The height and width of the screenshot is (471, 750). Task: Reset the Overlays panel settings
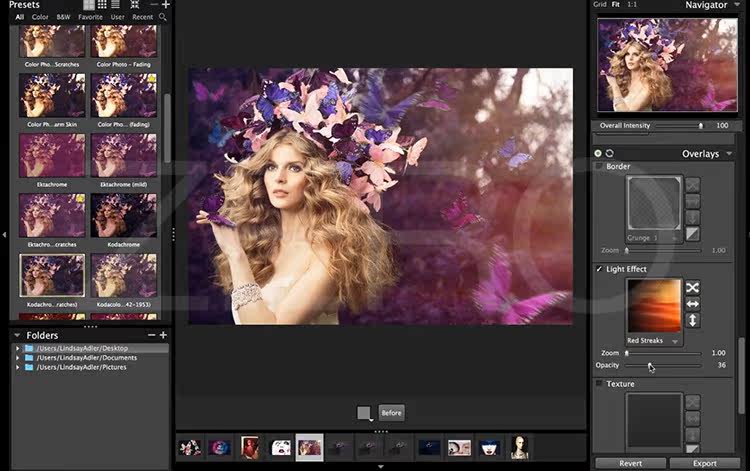[x=610, y=153]
